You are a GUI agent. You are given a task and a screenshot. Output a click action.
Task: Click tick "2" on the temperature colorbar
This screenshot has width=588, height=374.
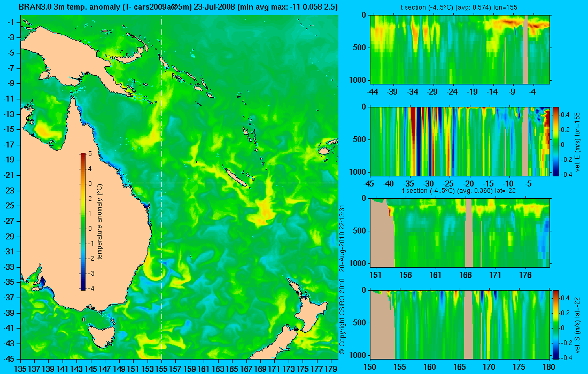pyautogui.click(x=90, y=199)
